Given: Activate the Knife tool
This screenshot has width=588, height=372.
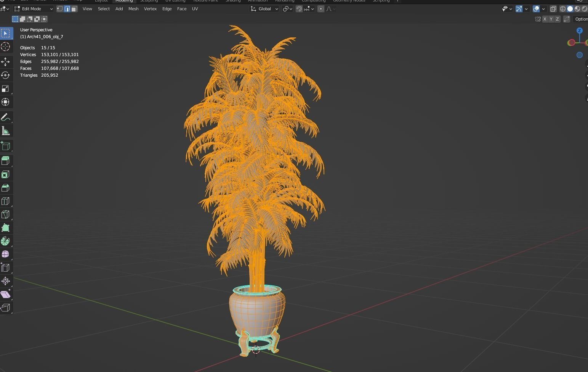Looking at the screenshot, I should click(x=6, y=214).
